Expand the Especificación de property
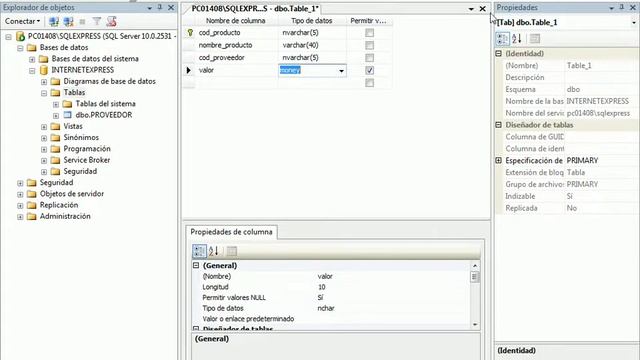640x360 pixels. coord(498,160)
